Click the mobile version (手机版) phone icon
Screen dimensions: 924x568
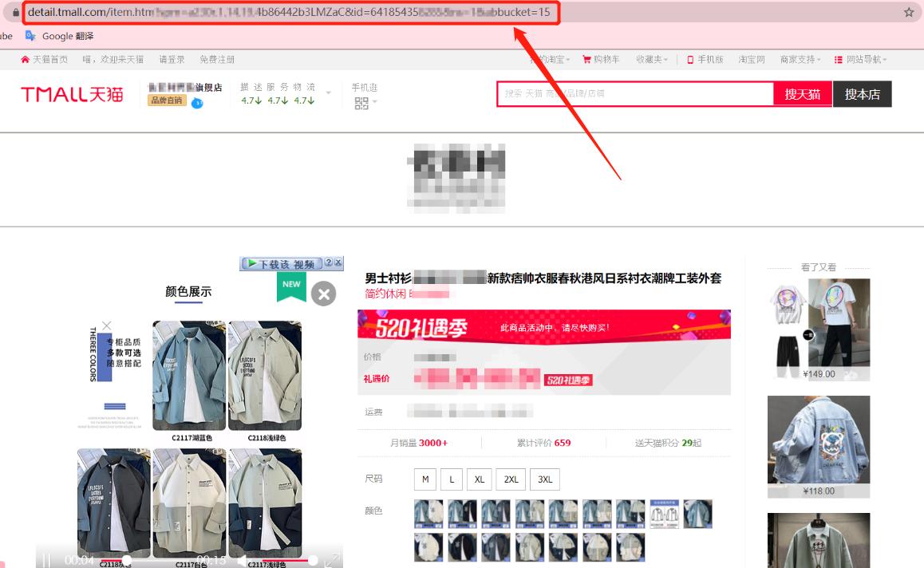click(690, 59)
